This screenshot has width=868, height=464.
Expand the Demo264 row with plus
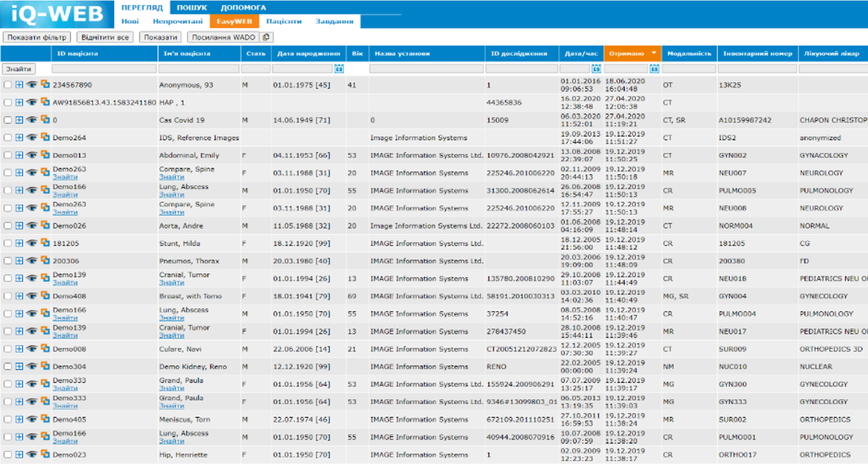pos(19,137)
